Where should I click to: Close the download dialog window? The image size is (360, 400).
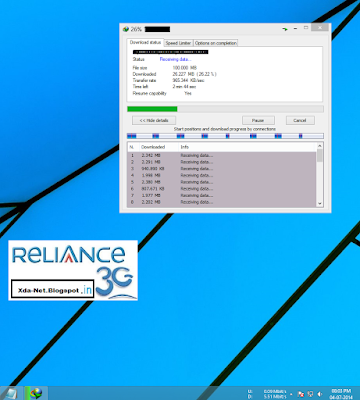(320, 28)
